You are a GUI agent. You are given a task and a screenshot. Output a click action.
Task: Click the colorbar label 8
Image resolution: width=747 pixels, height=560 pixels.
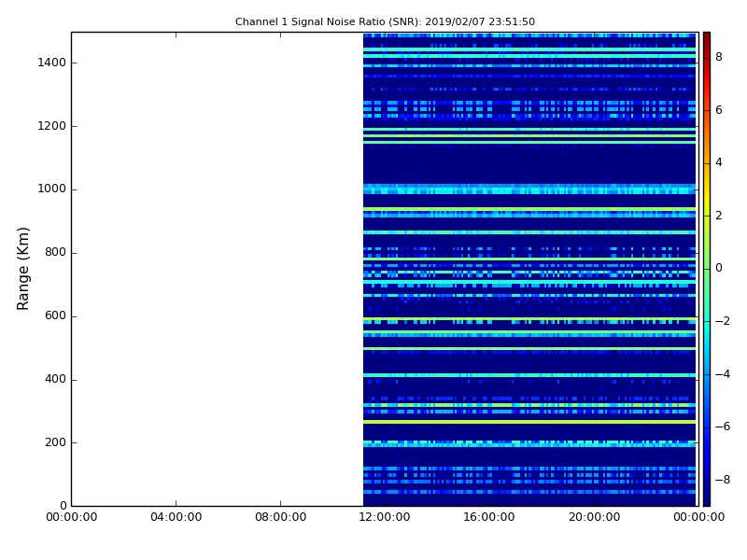click(x=719, y=57)
